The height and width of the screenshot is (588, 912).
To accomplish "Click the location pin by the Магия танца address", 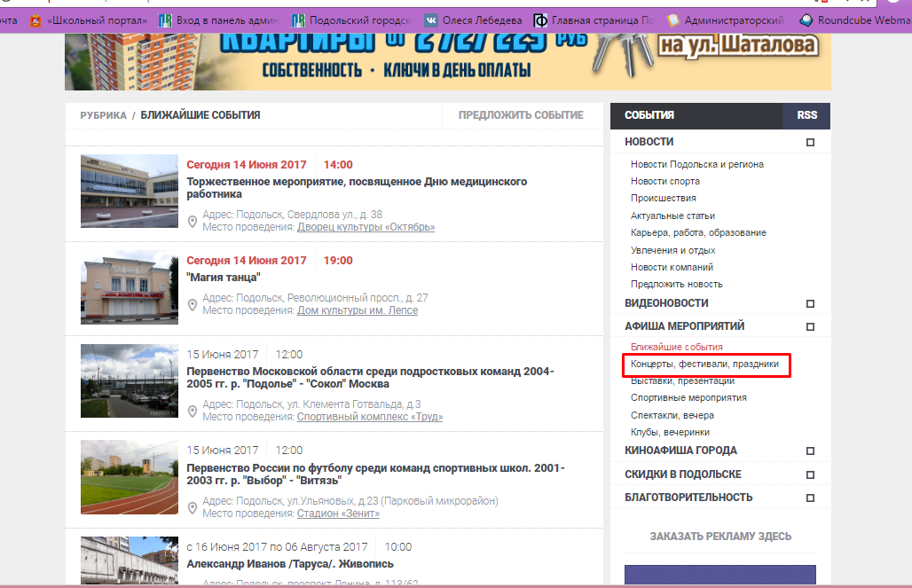I will tap(193, 304).
